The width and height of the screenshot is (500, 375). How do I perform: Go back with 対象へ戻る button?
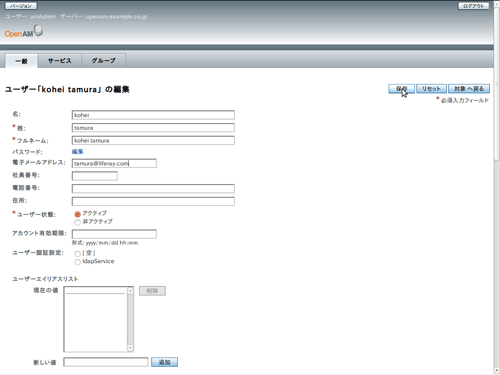[469, 89]
